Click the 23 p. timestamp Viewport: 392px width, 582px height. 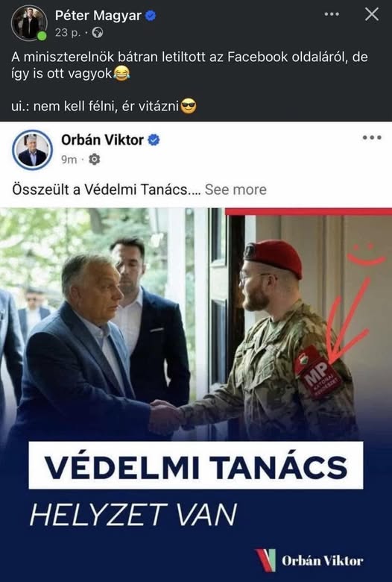(68, 33)
